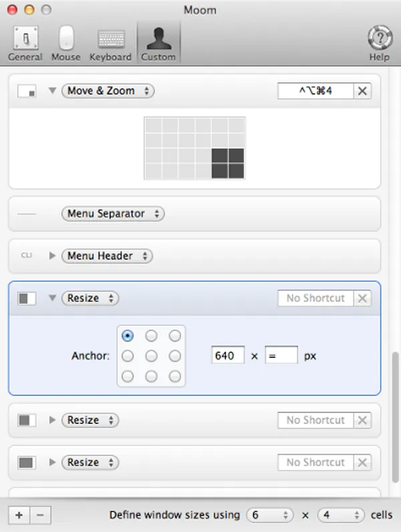
Task: Remove the selected action with minus
Action: pos(41,515)
